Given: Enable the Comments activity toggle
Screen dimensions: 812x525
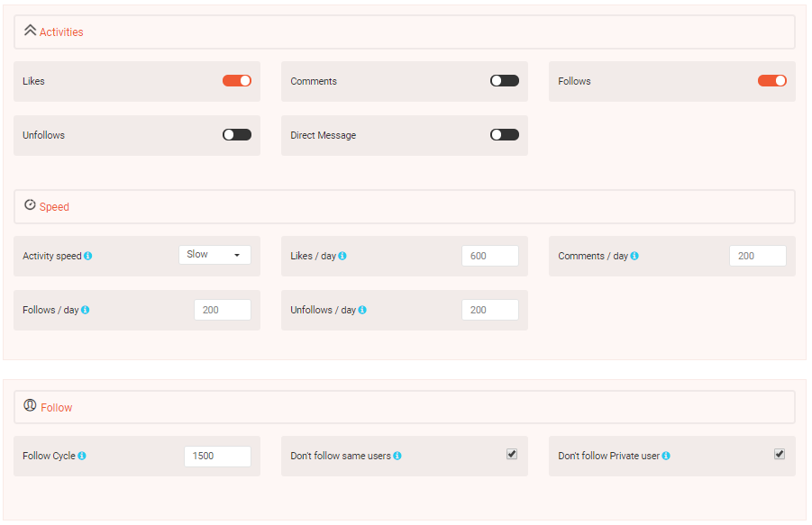Looking at the screenshot, I should [504, 80].
